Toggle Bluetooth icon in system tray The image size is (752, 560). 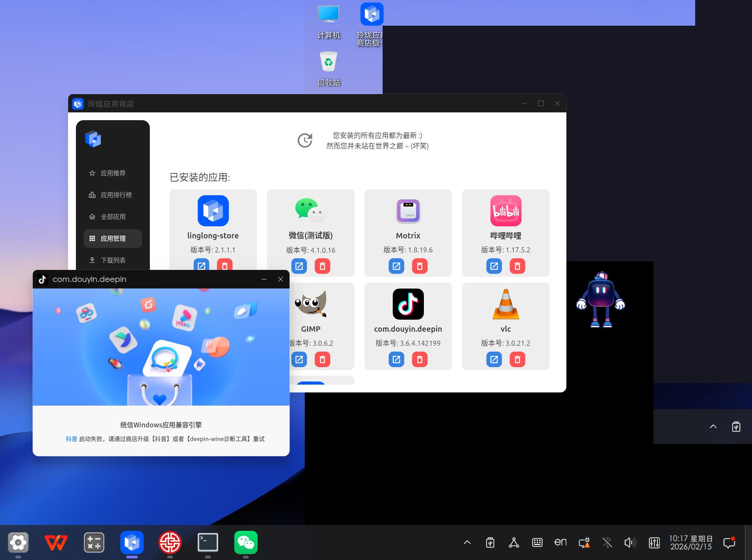(x=607, y=542)
